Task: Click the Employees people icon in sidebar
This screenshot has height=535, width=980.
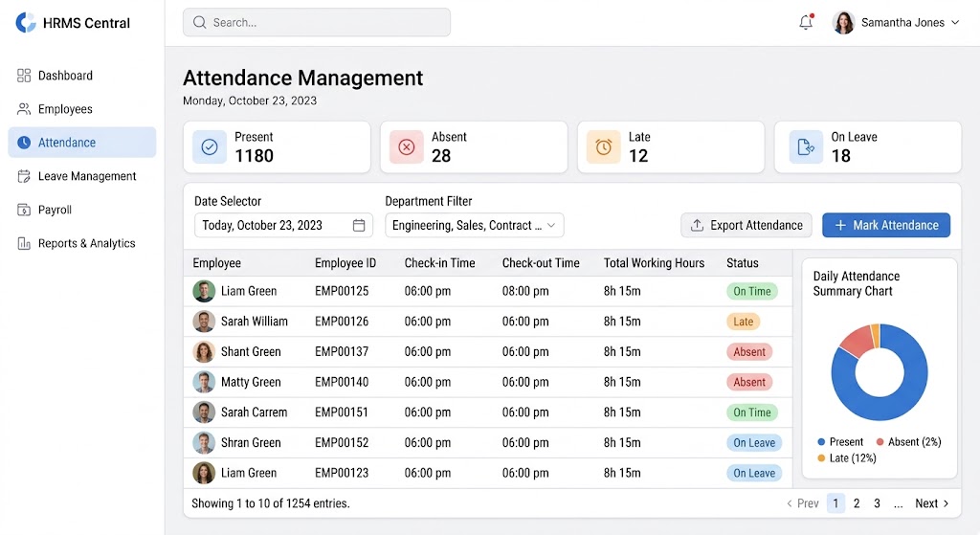Action: point(24,109)
